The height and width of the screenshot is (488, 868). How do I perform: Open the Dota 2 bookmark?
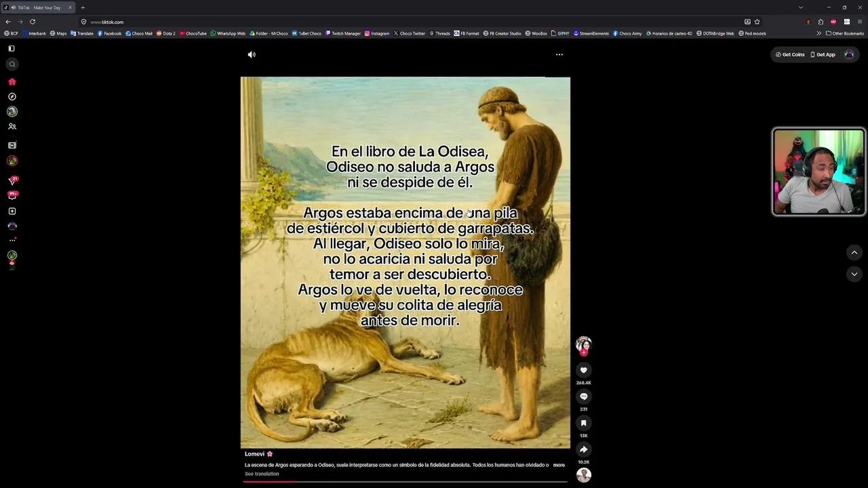click(166, 33)
